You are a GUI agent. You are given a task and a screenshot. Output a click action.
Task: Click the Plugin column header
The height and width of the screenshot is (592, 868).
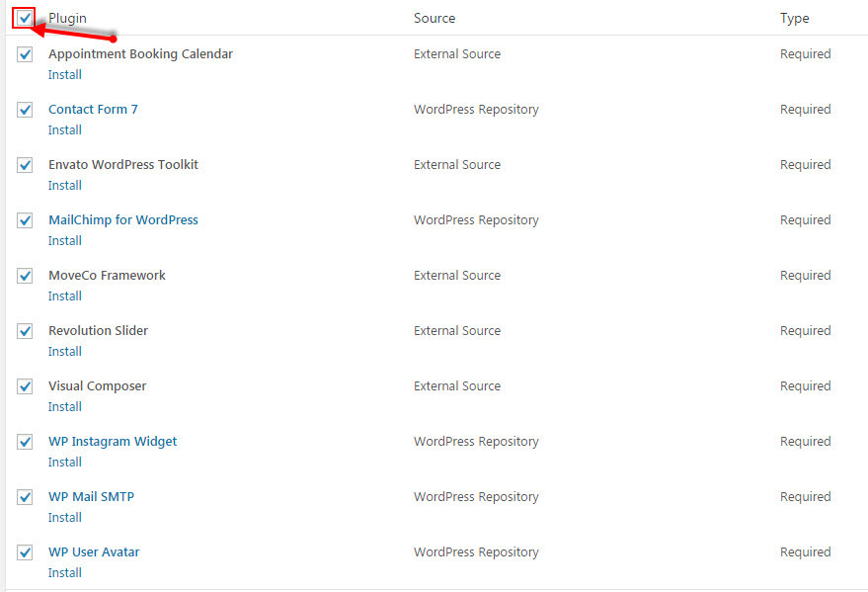click(67, 18)
